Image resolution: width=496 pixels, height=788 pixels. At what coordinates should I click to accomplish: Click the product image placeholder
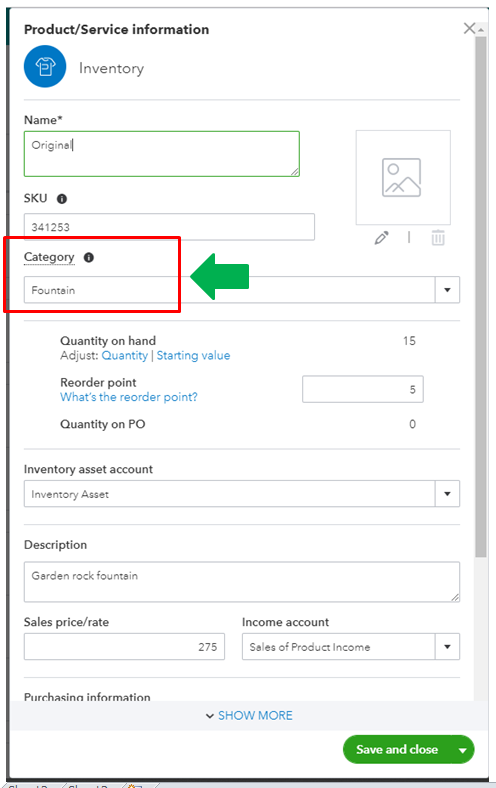(403, 177)
